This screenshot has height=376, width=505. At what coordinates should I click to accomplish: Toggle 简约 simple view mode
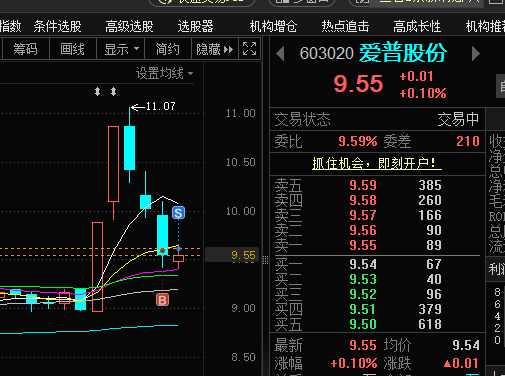coord(168,49)
